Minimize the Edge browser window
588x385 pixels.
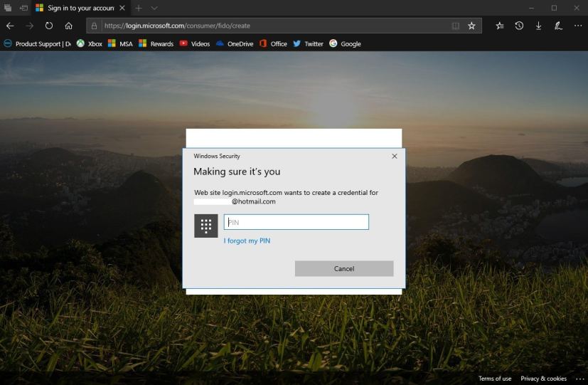coord(531,8)
